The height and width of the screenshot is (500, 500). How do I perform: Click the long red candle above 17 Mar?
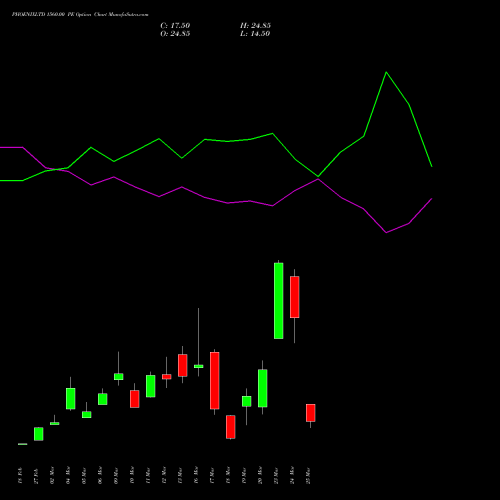pos(215,380)
